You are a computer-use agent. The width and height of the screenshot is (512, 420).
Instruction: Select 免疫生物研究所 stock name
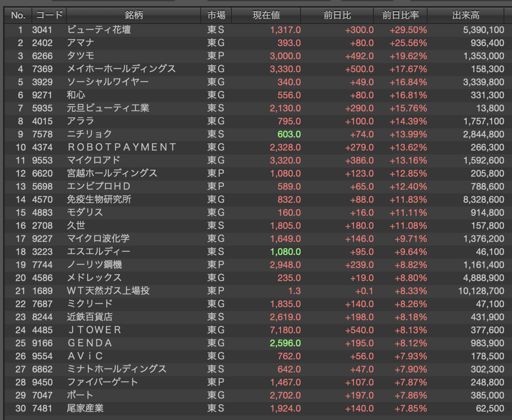click(x=99, y=199)
